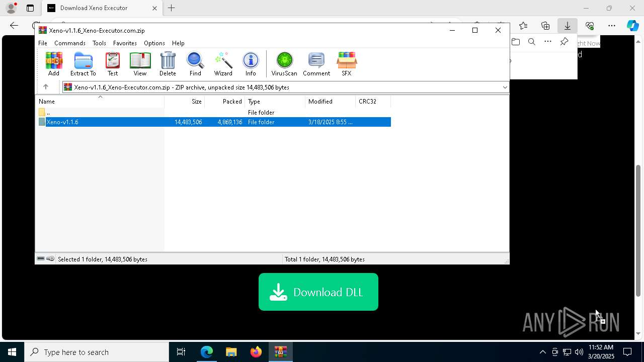The image size is (644, 362).
Task: Expand the archive path dropdown
Action: (505, 87)
